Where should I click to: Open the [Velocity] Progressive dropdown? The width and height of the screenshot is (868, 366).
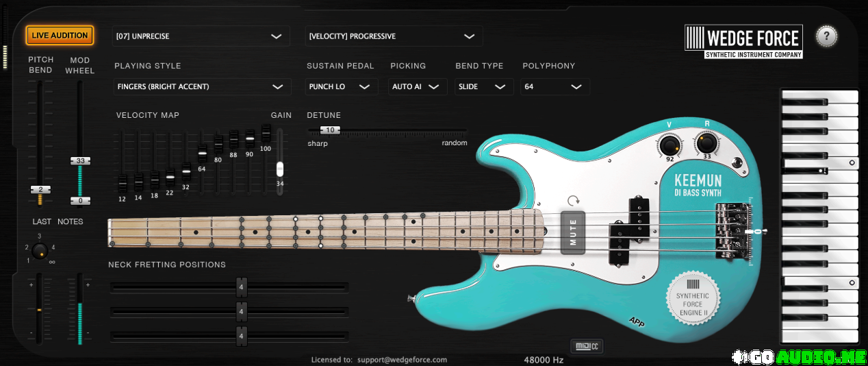pos(393,36)
